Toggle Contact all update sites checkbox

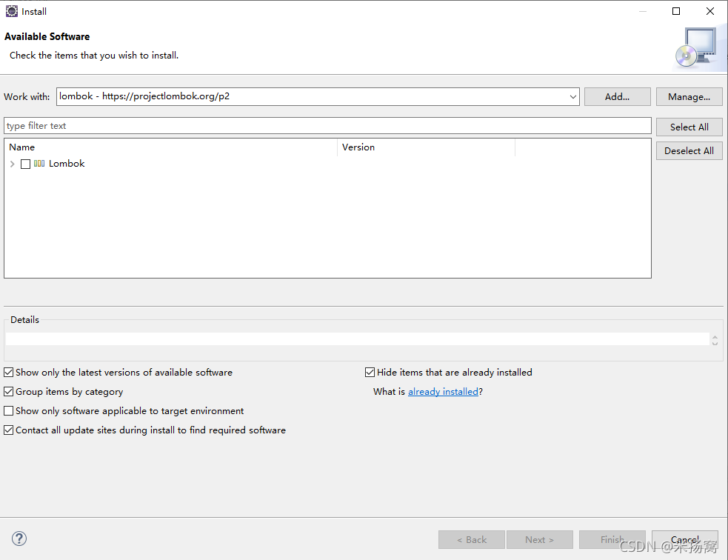click(x=8, y=430)
